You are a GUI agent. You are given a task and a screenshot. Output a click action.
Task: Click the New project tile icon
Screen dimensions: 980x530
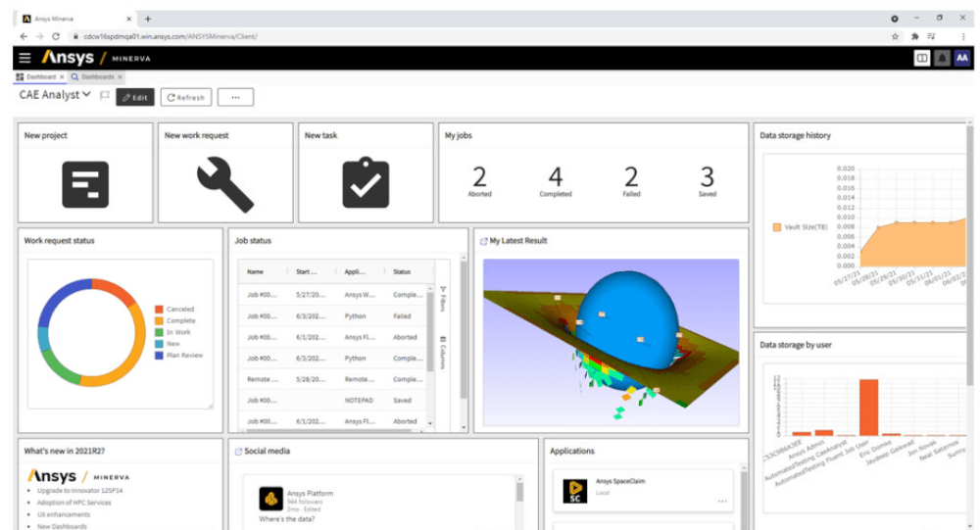[85, 184]
